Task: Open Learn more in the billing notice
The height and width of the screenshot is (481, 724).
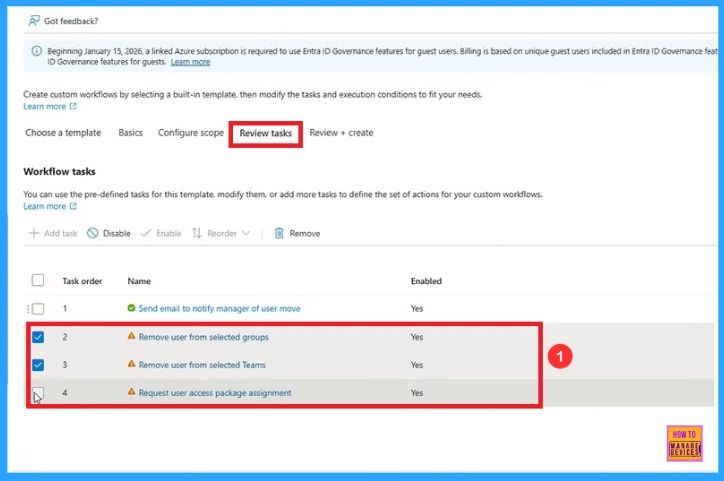Action: 190,62
